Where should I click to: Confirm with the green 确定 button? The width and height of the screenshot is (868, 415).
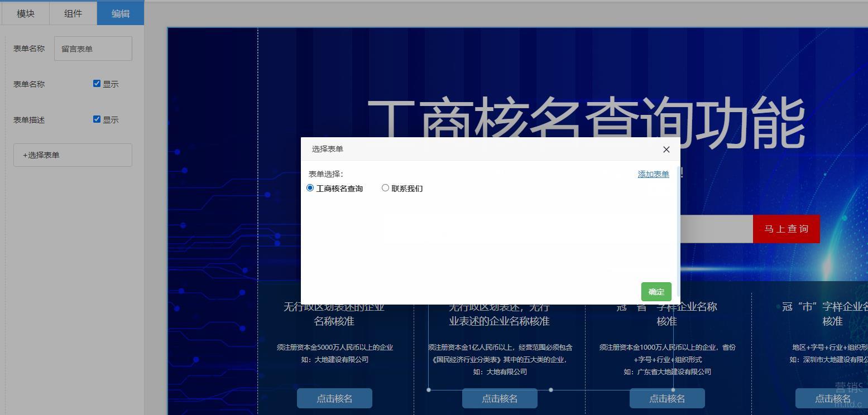coord(656,292)
